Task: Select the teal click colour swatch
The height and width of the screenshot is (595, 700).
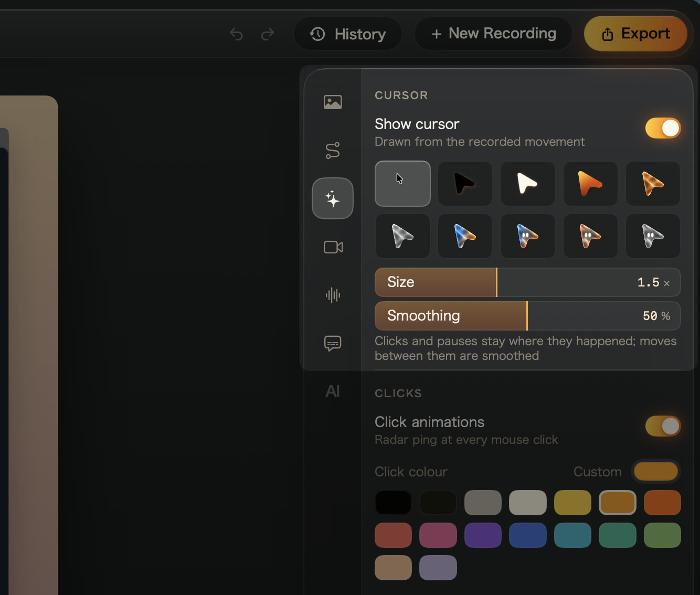Action: coord(572,535)
